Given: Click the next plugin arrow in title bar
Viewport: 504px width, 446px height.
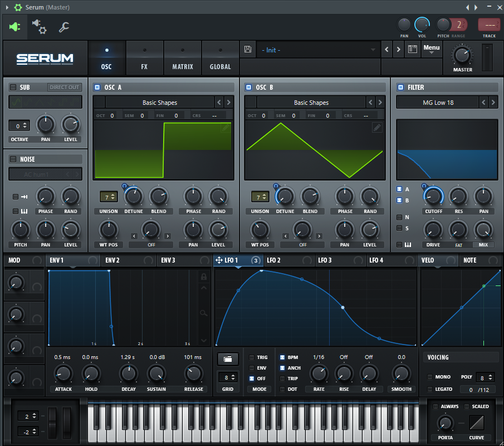Looking at the screenshot, I should [x=476, y=7].
